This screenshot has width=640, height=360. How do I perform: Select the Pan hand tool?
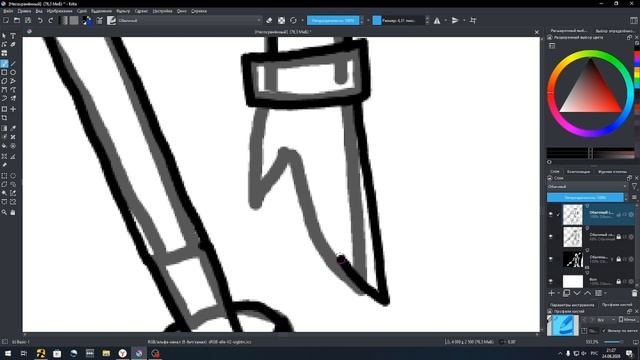coord(13,212)
